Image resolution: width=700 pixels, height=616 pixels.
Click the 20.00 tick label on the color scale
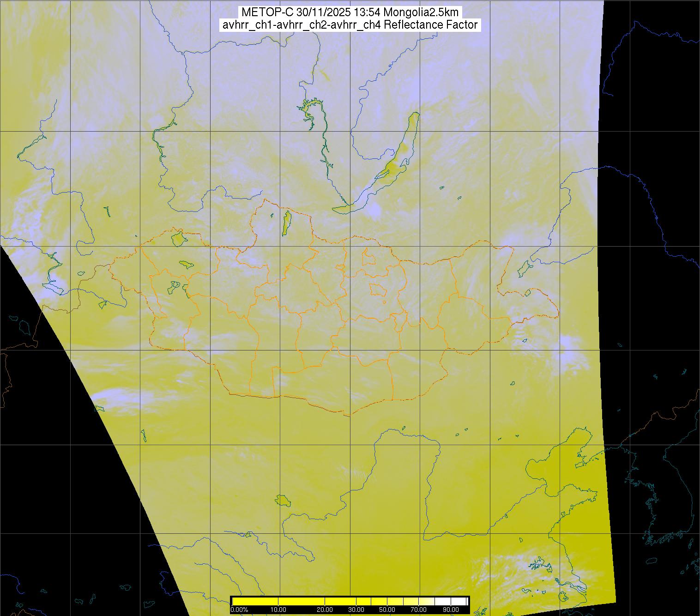(325, 610)
